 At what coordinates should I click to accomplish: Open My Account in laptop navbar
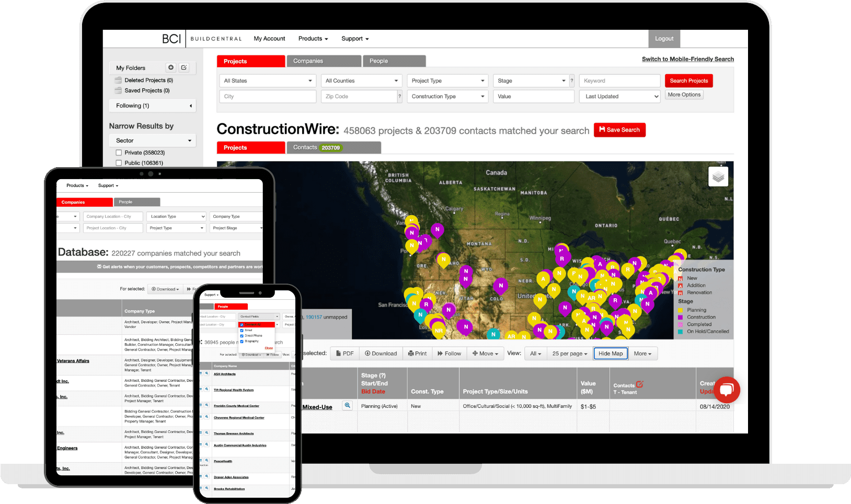click(269, 39)
